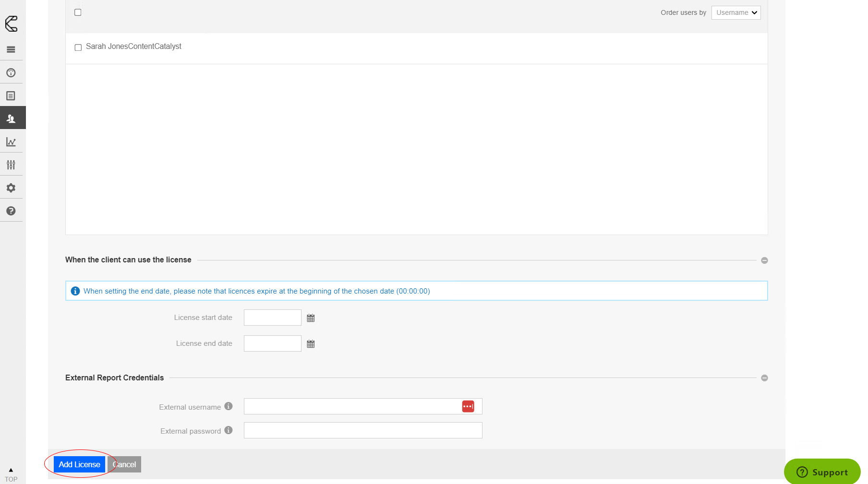Open calendar picker for License start date
The width and height of the screenshot is (868, 484).
click(311, 318)
